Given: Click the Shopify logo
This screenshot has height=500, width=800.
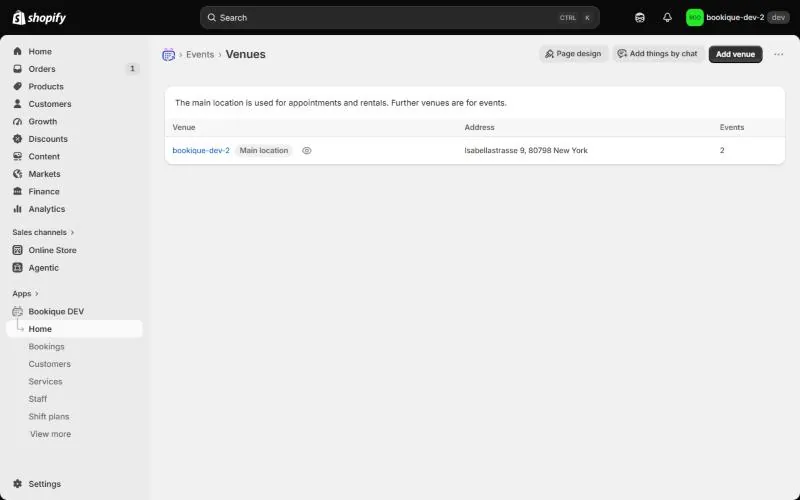Looking at the screenshot, I should point(39,18).
